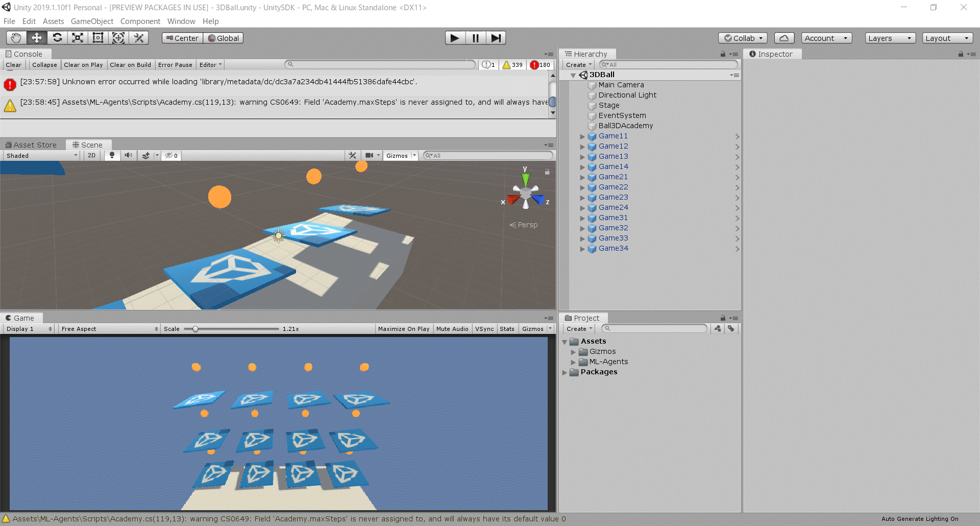Open the Shaded draw mode dropdown

click(x=41, y=156)
